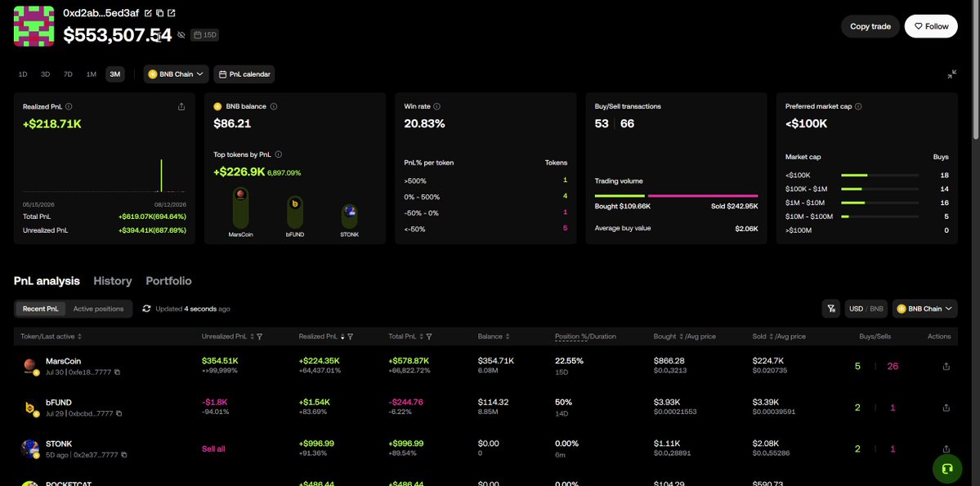Select the 3D time range

pos(45,74)
